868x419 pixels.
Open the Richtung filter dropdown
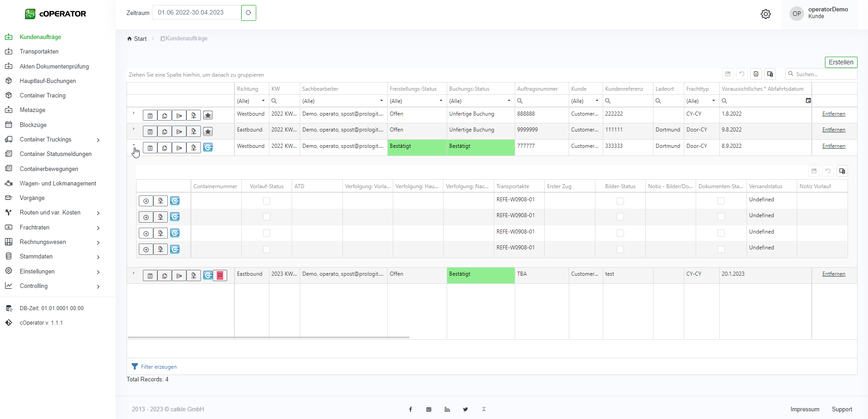click(263, 101)
